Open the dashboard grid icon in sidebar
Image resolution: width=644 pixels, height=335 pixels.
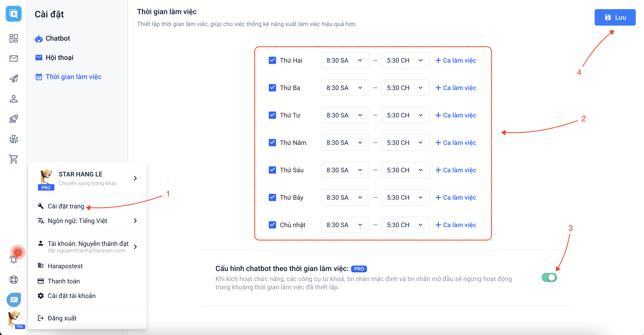tap(13, 38)
